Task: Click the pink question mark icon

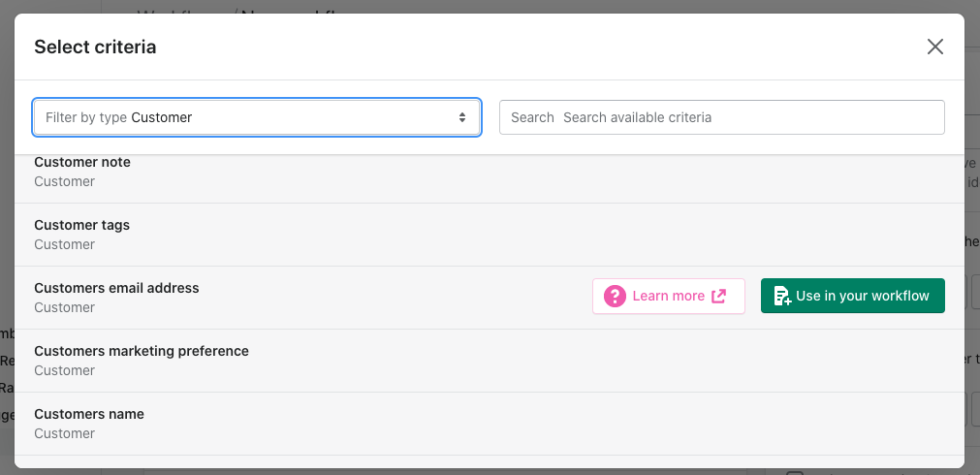Action: pos(615,297)
